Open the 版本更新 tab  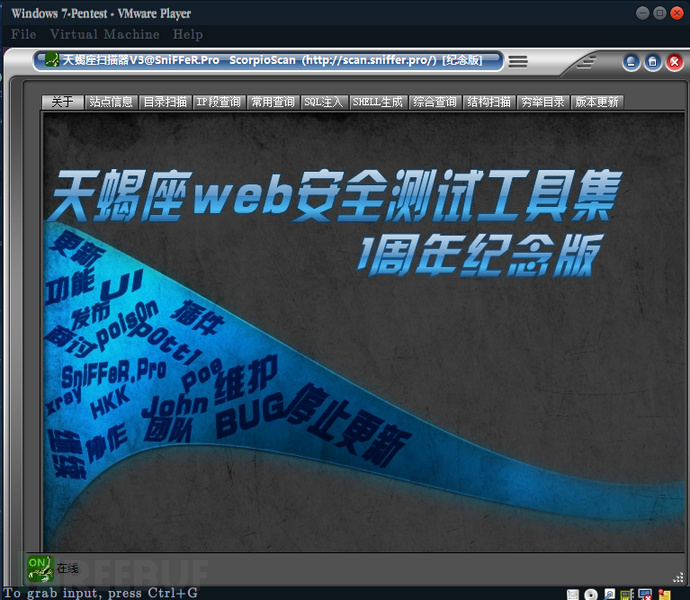point(597,102)
